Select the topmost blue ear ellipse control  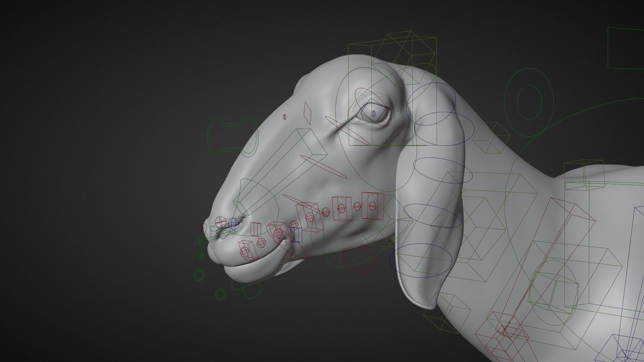click(x=431, y=104)
